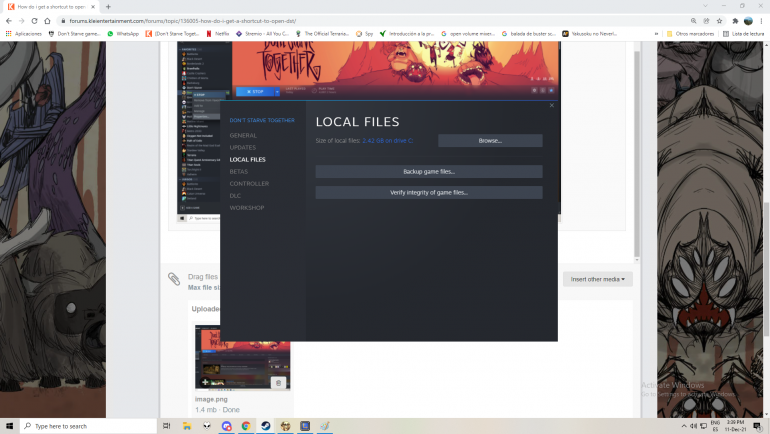Open the Stremio bookmark
Viewport: 770px width, 434px height.
pyautogui.click(x=262, y=34)
